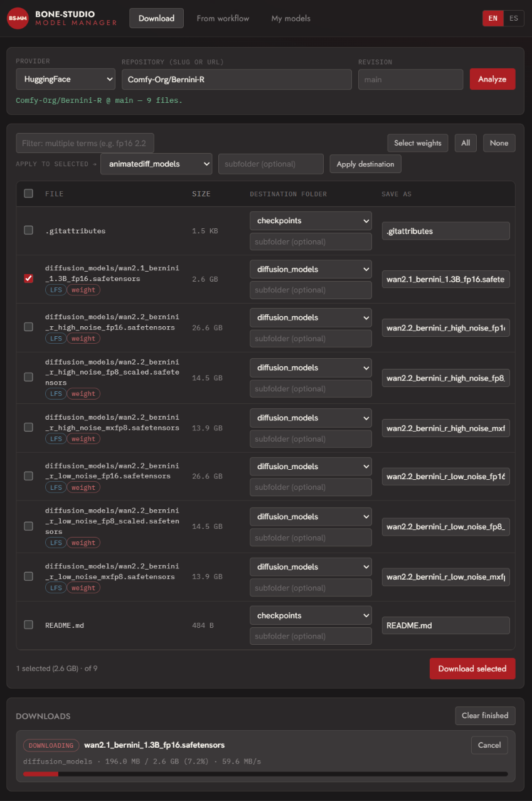Click the All selection button
The image size is (532, 801).
(x=465, y=143)
